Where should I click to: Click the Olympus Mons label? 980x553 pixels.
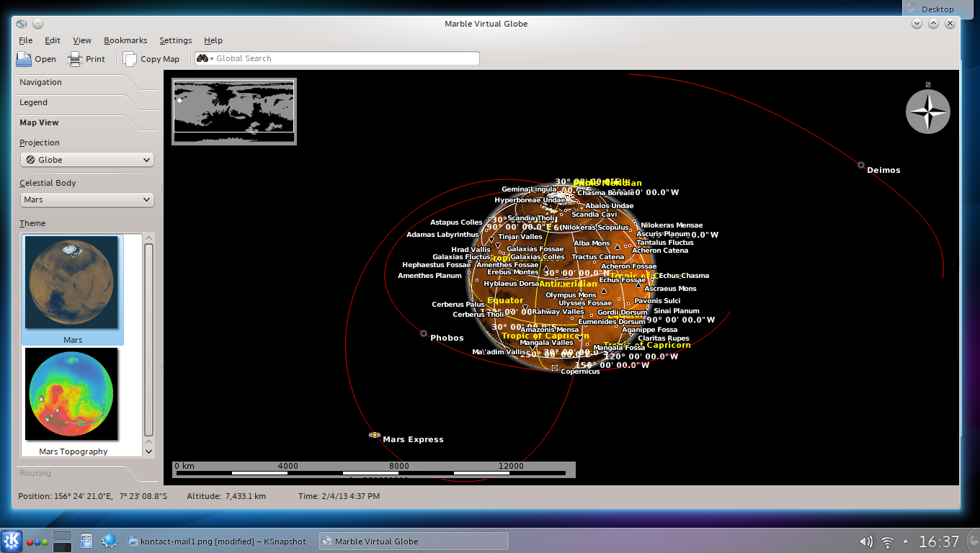coord(571,295)
